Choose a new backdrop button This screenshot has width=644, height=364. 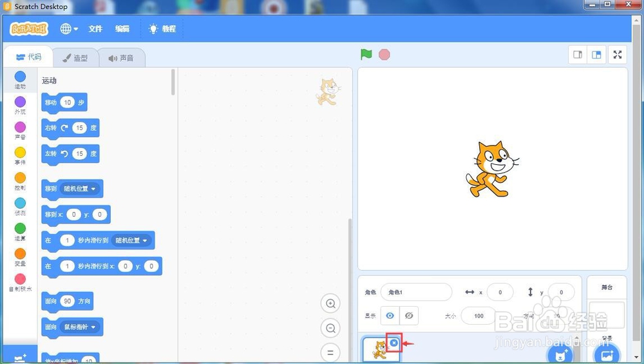(x=607, y=354)
